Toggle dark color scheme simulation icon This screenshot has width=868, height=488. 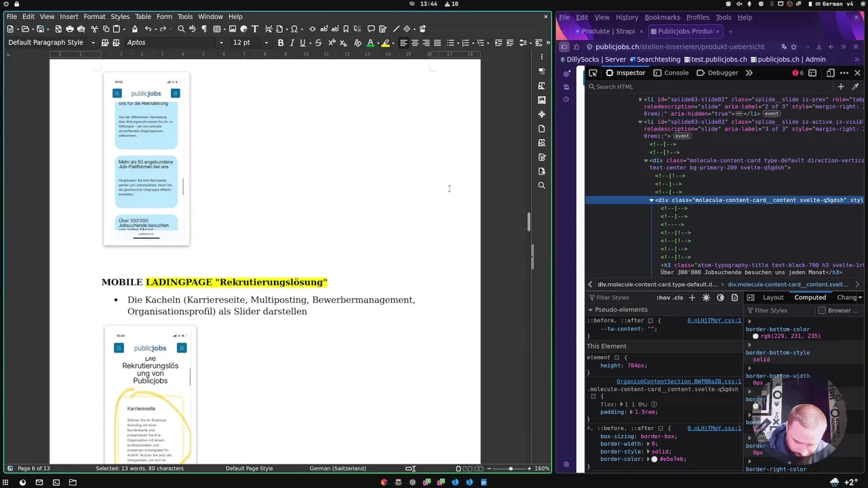point(720,298)
